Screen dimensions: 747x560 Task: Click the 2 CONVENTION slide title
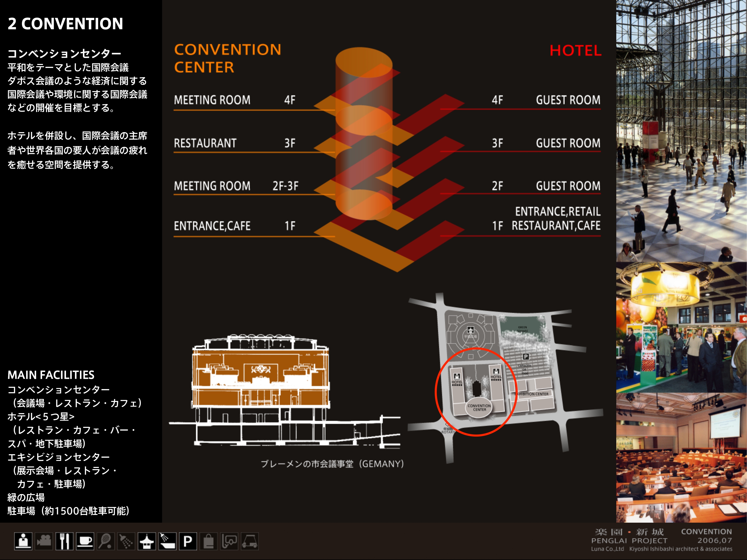[x=65, y=24]
